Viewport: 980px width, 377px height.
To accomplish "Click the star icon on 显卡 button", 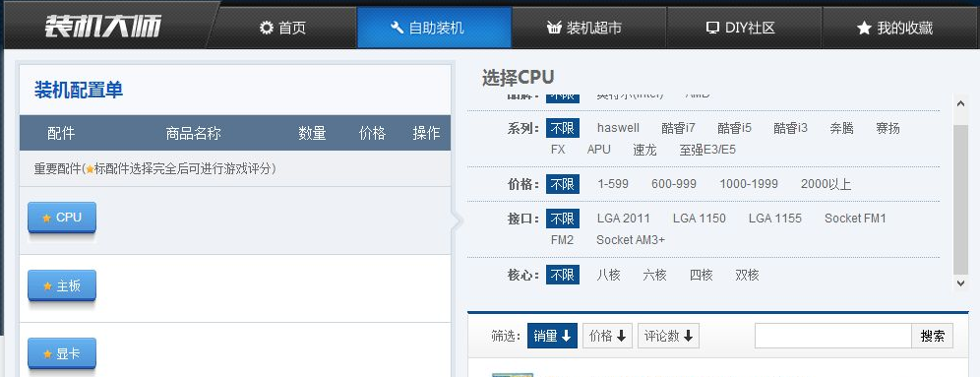I will click(47, 353).
